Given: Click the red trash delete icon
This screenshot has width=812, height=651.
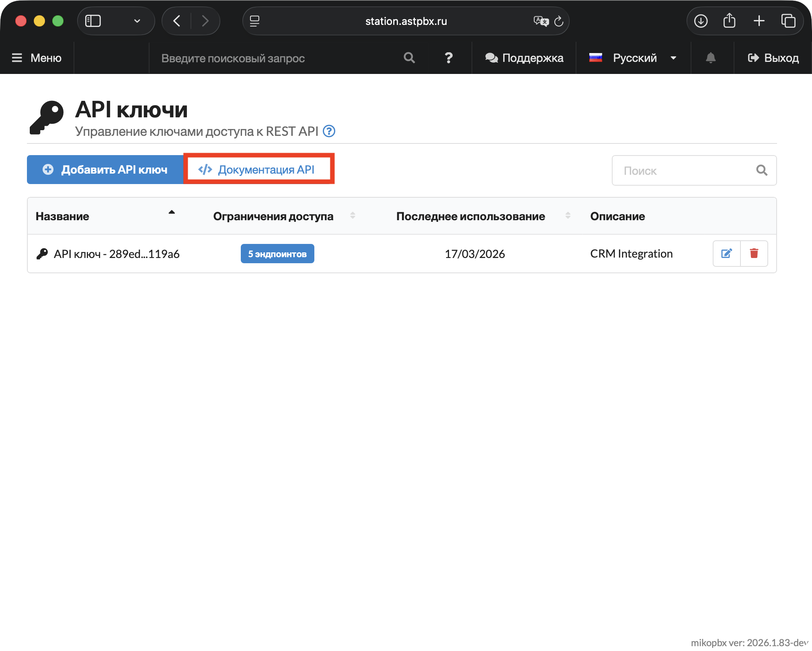Looking at the screenshot, I should [x=754, y=254].
